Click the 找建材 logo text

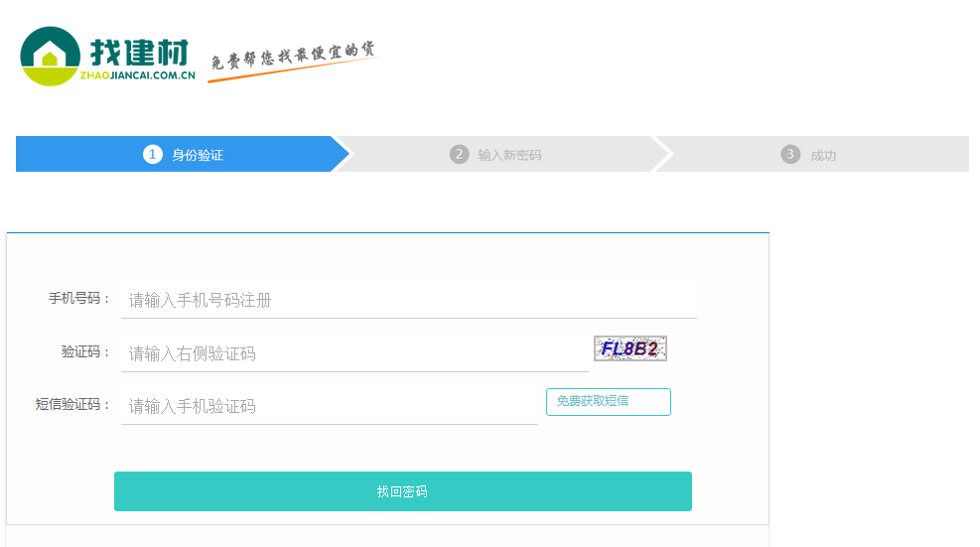139,53
